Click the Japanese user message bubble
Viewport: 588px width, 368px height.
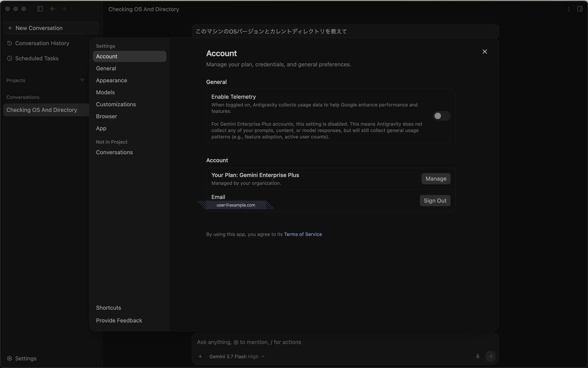coord(345,32)
